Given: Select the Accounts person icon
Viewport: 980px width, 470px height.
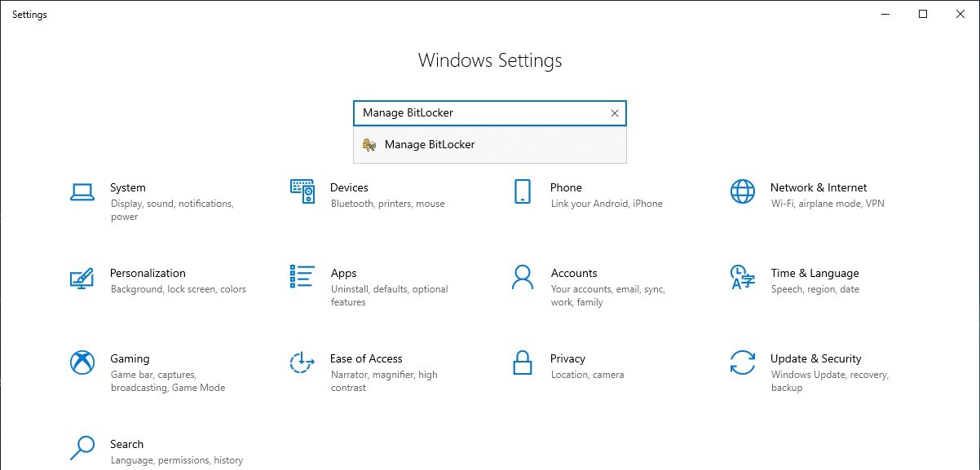Looking at the screenshot, I should coord(523,278).
